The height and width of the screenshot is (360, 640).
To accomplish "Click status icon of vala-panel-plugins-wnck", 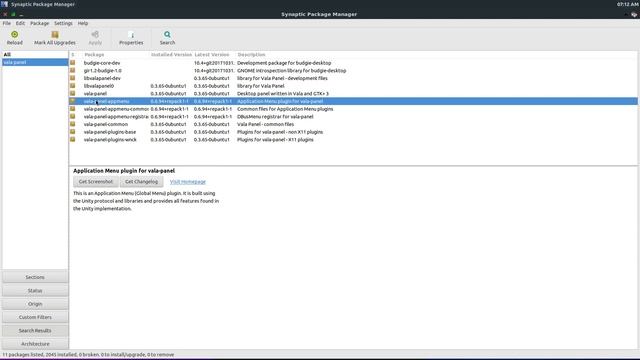I will point(73,140).
